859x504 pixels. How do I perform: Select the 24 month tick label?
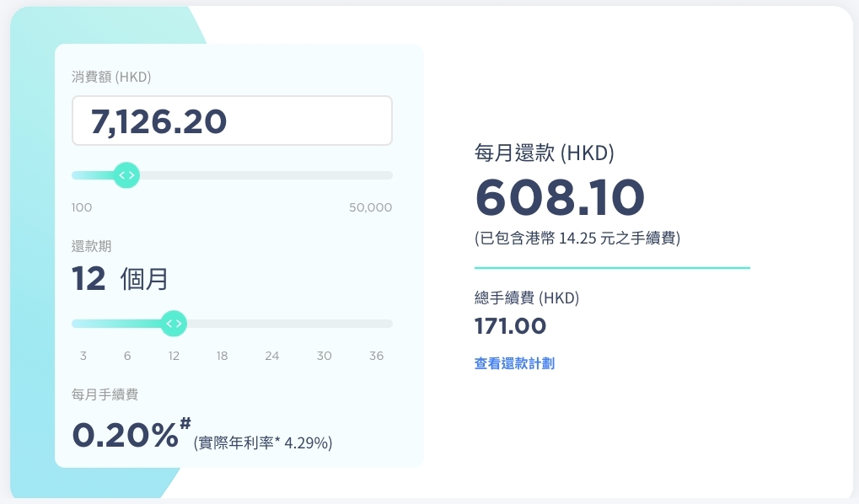pyautogui.click(x=271, y=356)
